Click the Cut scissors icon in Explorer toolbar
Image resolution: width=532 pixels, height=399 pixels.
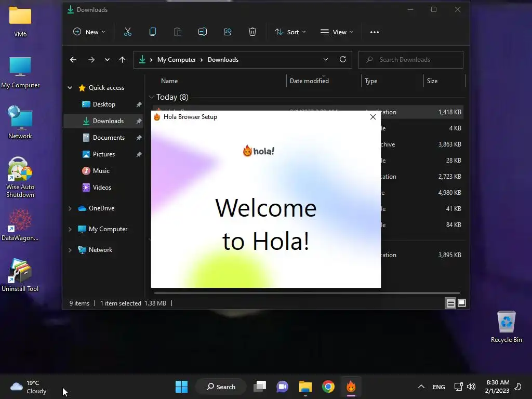pyautogui.click(x=128, y=32)
